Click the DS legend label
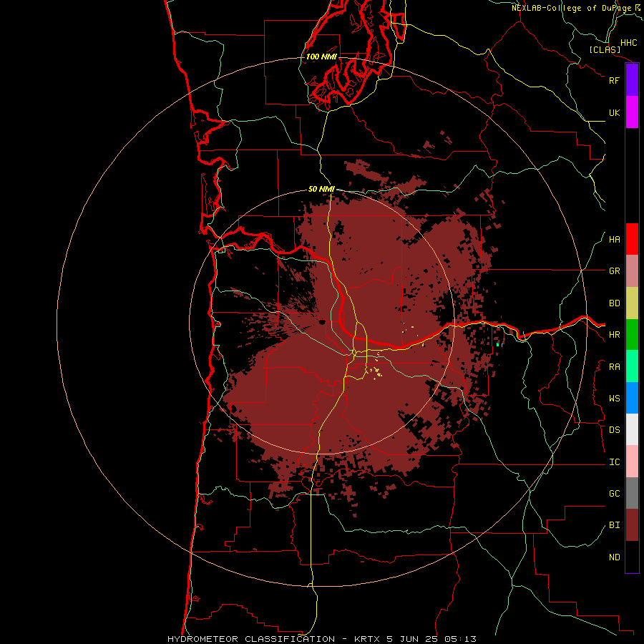644x644 pixels. [614, 430]
